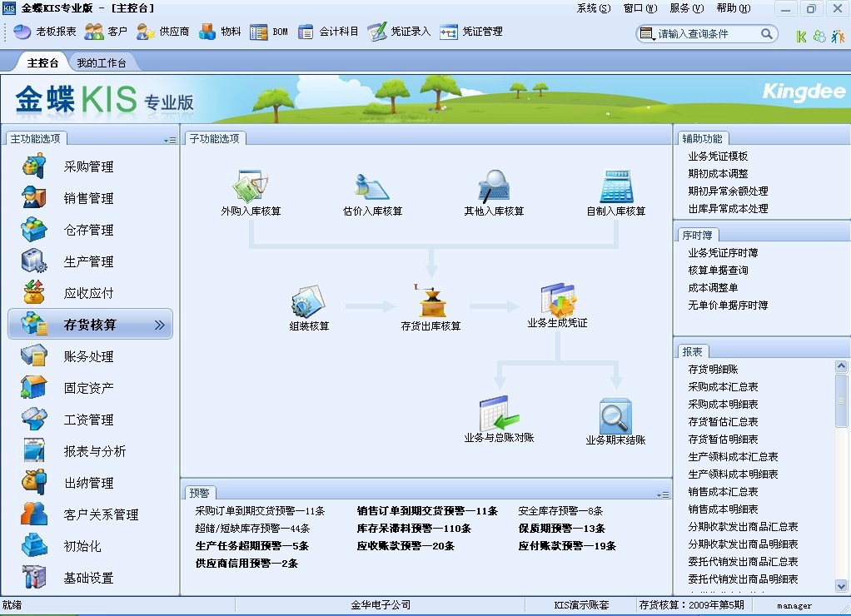This screenshot has height=616, width=851.
Task: Open the 物料 toolbar icon
Action: pos(220,32)
